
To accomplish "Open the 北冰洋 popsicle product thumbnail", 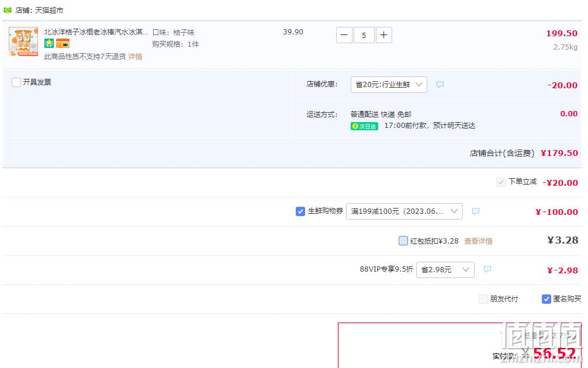I will (23, 41).
